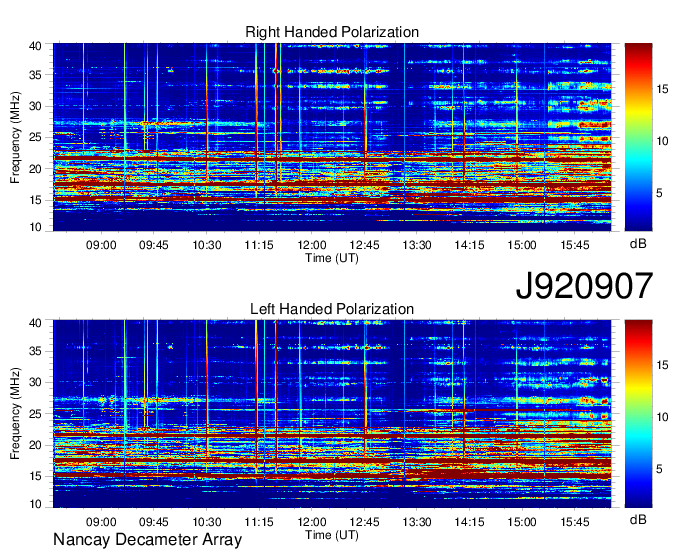Click 09:00 time tick under Right Handed plot
This screenshot has height=552, width=680.
(x=101, y=245)
